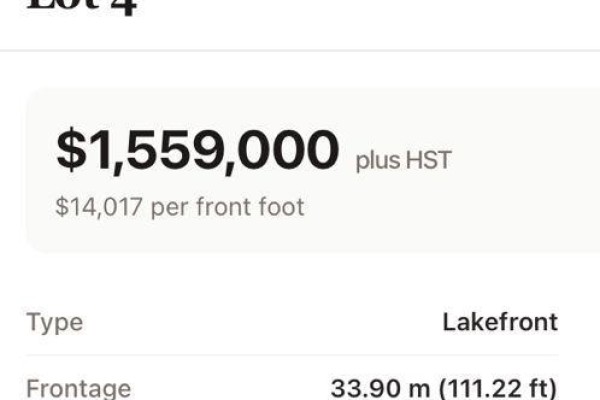This screenshot has height=400, width=600.
Task: Click the dollar sign of the main price
Action: 72,149
